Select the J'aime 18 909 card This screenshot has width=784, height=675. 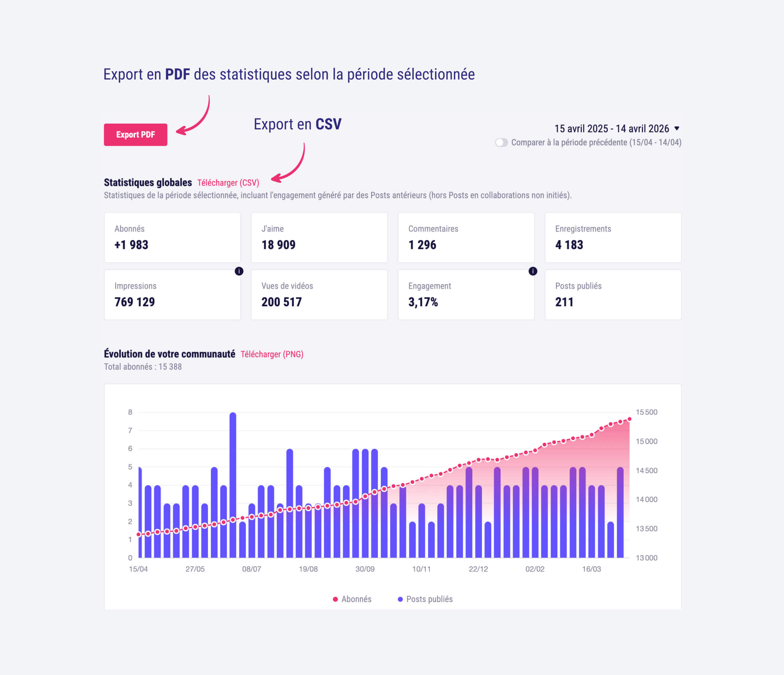tap(319, 237)
